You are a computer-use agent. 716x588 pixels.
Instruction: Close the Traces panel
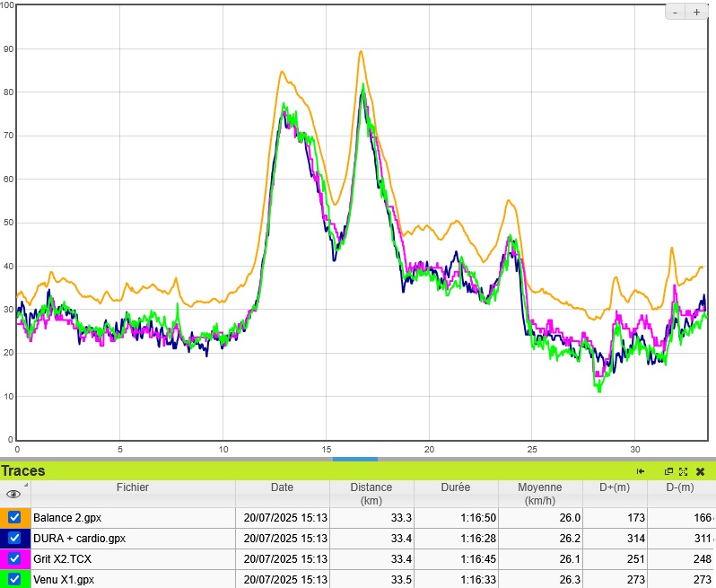(700, 471)
